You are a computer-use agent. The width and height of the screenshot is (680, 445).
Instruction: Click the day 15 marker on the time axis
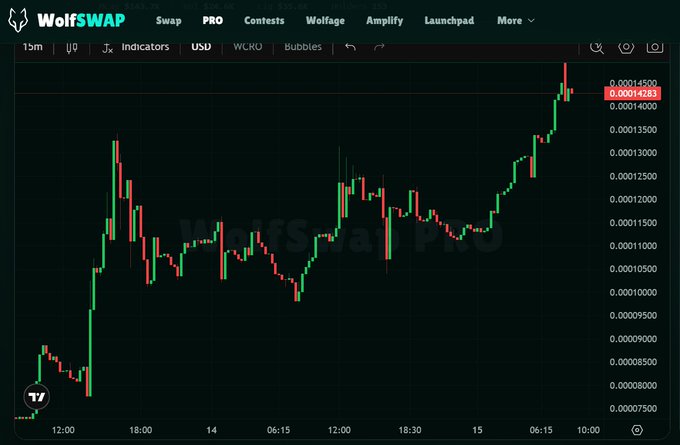(x=477, y=430)
